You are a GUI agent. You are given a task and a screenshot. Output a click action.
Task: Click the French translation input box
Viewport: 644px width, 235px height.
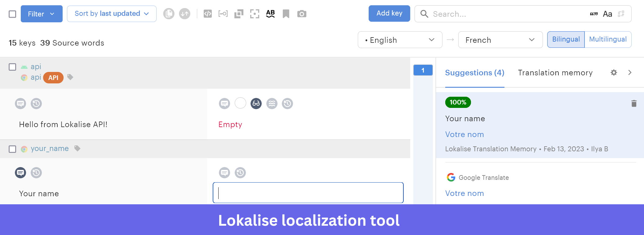tap(308, 193)
